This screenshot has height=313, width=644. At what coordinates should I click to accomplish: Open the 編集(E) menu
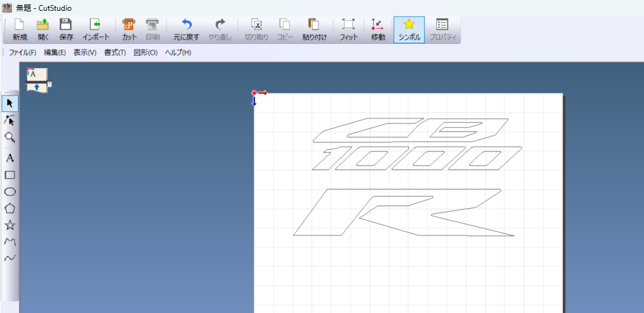(x=55, y=53)
